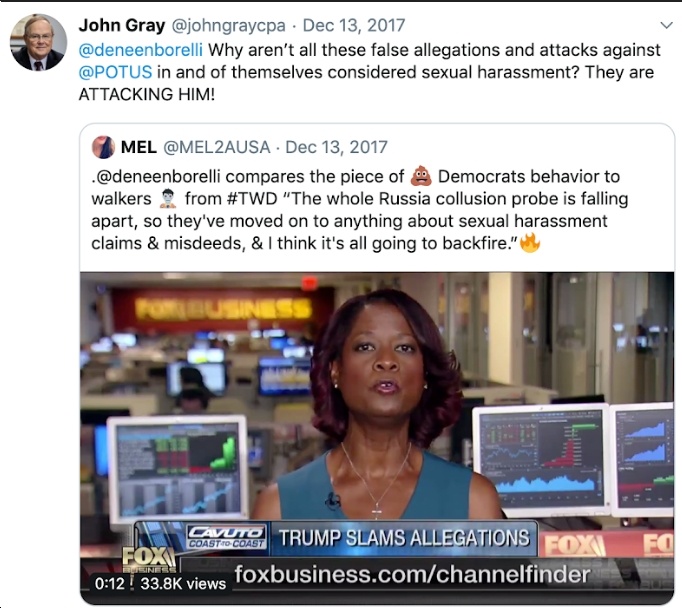Expand the tweet options chevron
This screenshot has width=682, height=608.
click(x=666, y=25)
